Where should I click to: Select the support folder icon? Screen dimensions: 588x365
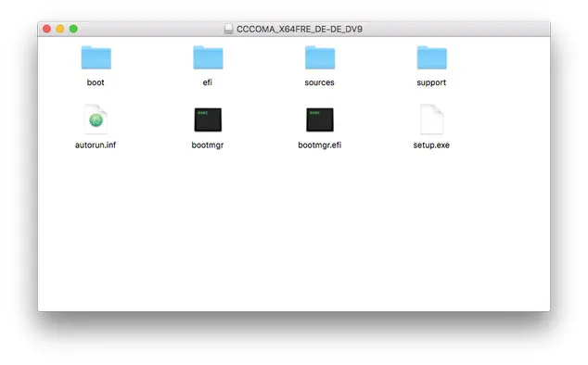[431, 57]
